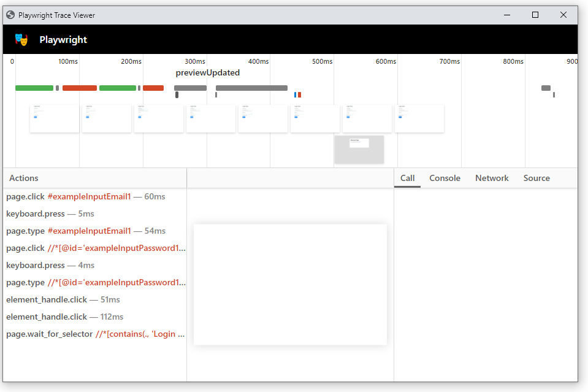Select element_handle.click 112ms action
The height and width of the screenshot is (392, 588).
(94, 317)
